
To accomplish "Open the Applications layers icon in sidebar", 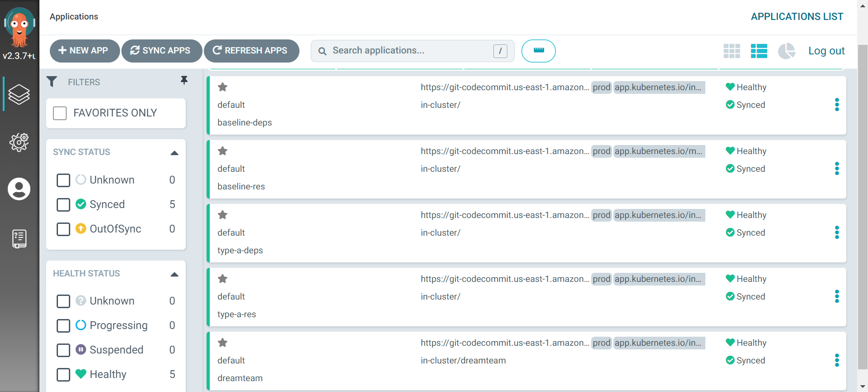I will 19,94.
